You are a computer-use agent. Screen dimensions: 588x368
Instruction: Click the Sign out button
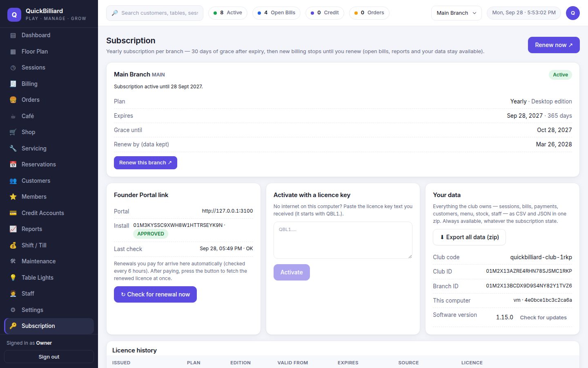click(49, 357)
